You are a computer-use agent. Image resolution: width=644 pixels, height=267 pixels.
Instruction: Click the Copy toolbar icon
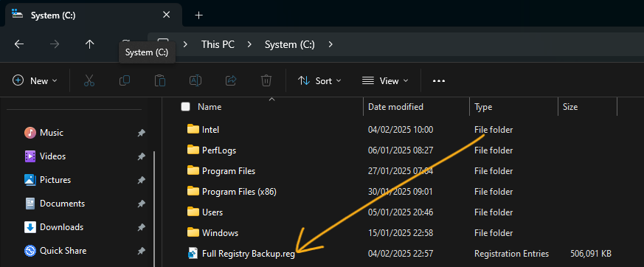125,80
